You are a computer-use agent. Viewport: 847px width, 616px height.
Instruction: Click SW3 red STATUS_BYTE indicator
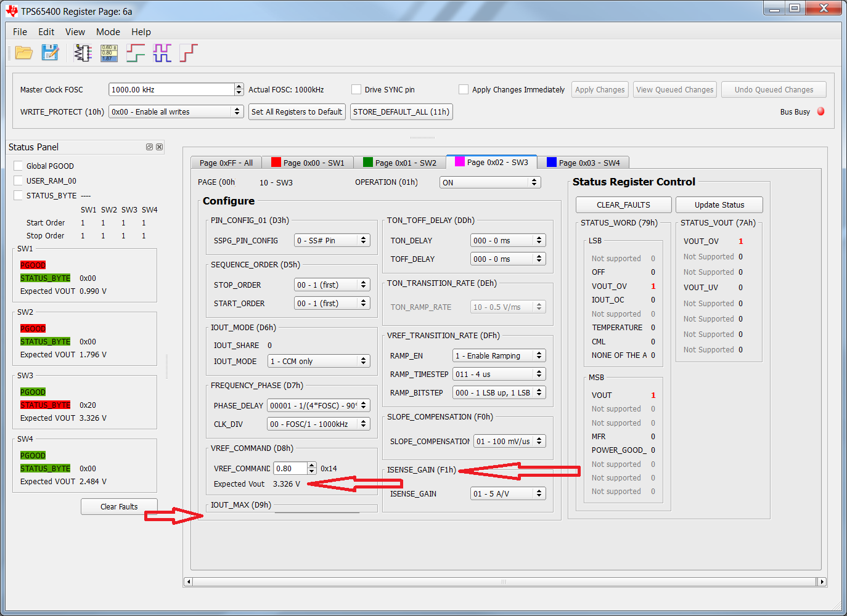tap(45, 405)
